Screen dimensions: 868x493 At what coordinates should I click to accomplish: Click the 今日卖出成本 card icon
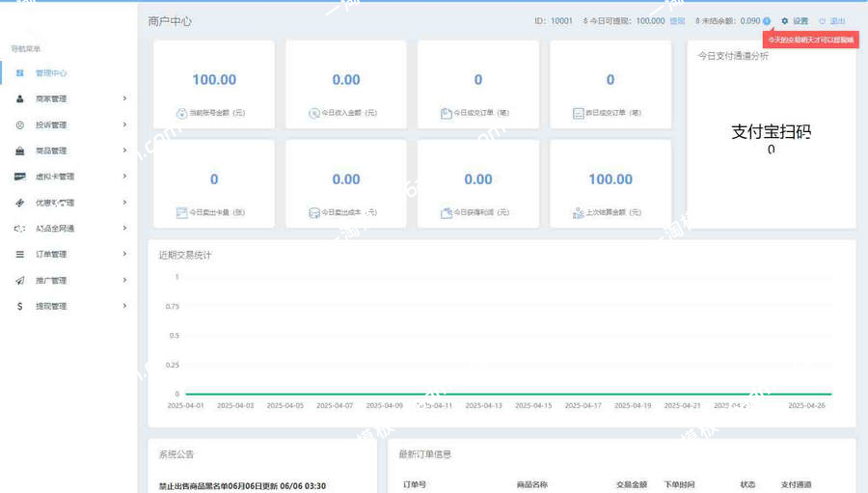(x=313, y=212)
